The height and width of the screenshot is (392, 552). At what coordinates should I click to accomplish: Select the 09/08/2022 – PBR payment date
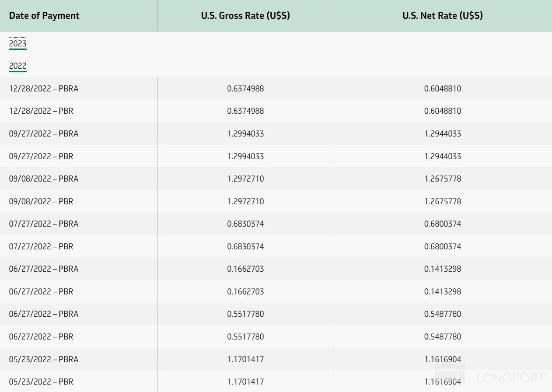click(41, 202)
